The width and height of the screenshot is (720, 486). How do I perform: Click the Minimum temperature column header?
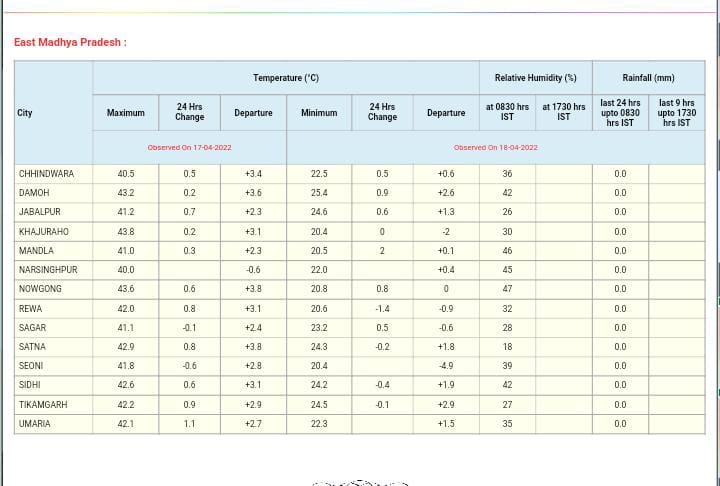(318, 113)
